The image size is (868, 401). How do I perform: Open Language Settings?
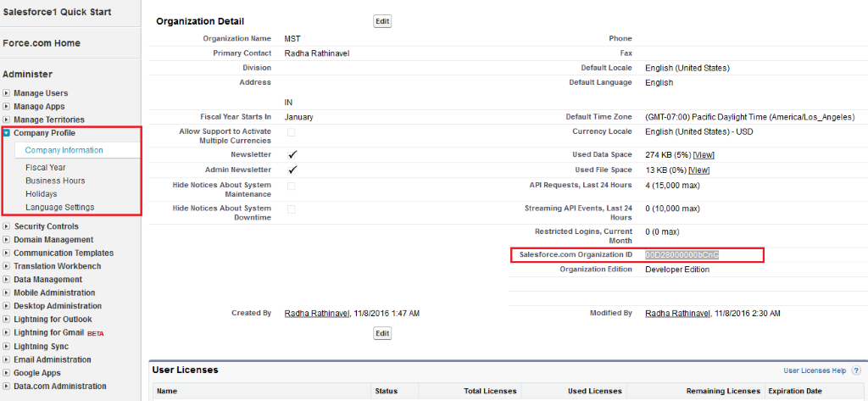(60, 207)
